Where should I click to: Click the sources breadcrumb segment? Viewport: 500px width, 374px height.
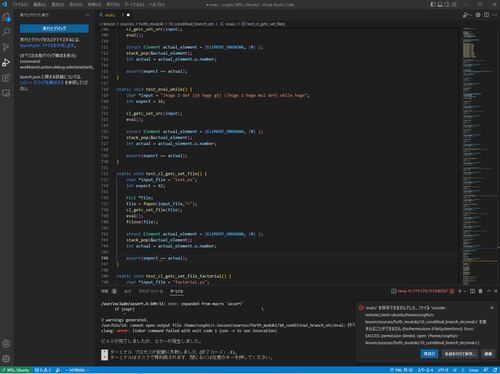tap(127, 24)
